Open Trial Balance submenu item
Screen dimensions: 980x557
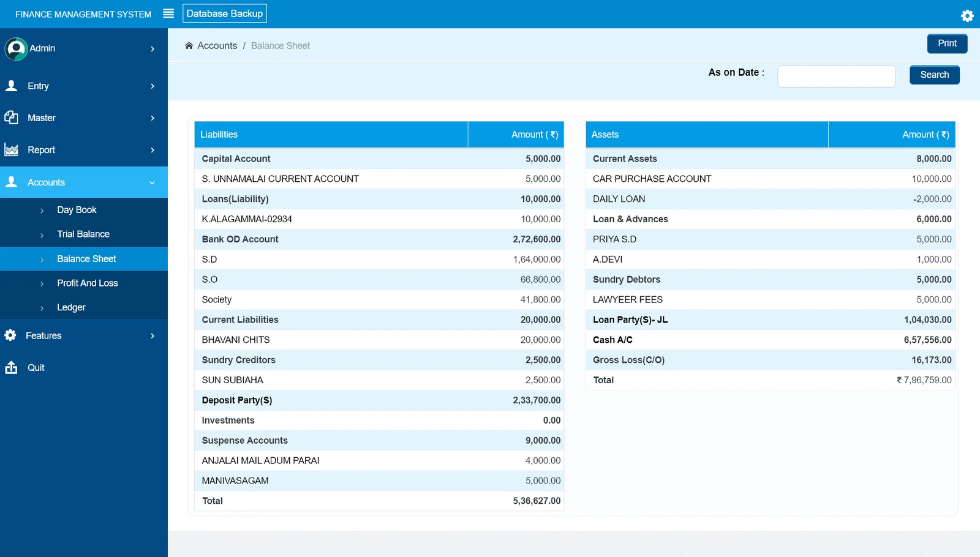(84, 234)
